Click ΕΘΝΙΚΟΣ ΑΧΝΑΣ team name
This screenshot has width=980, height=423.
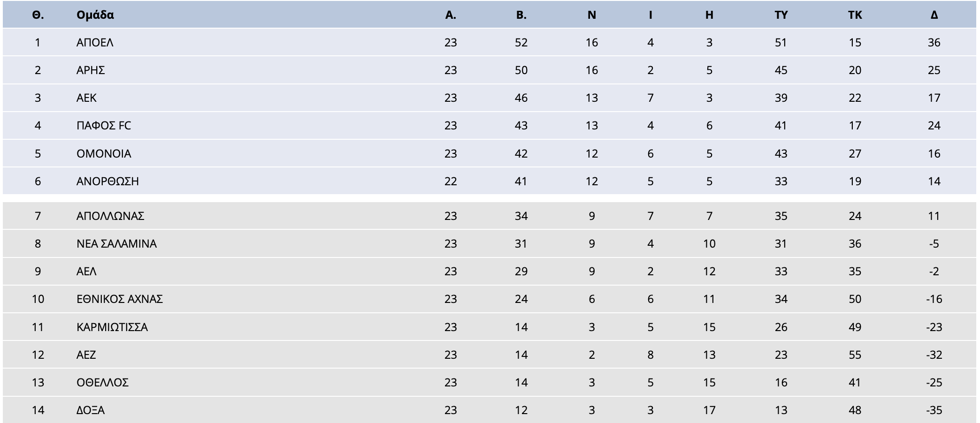coord(120,299)
